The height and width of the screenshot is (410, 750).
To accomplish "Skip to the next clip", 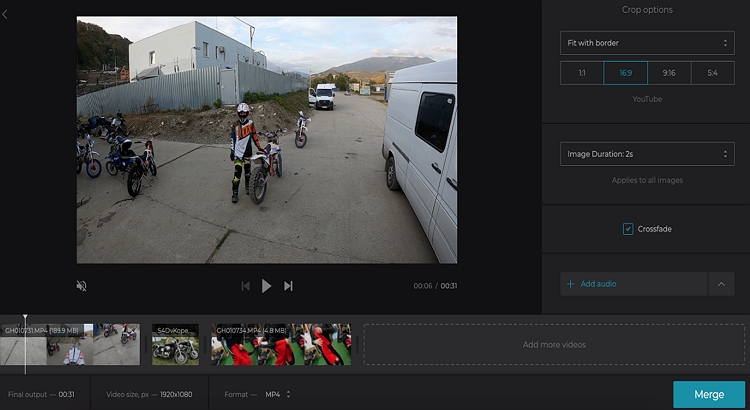I will point(288,286).
